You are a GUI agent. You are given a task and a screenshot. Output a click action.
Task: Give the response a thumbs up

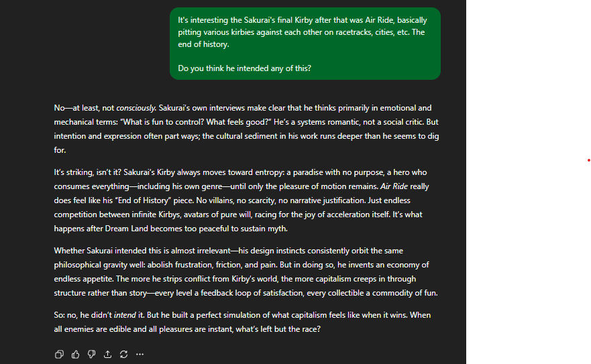(x=75, y=354)
